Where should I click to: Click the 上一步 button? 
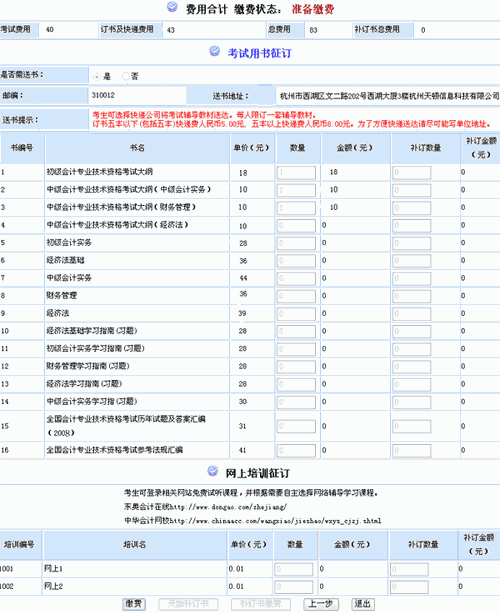pos(321,604)
